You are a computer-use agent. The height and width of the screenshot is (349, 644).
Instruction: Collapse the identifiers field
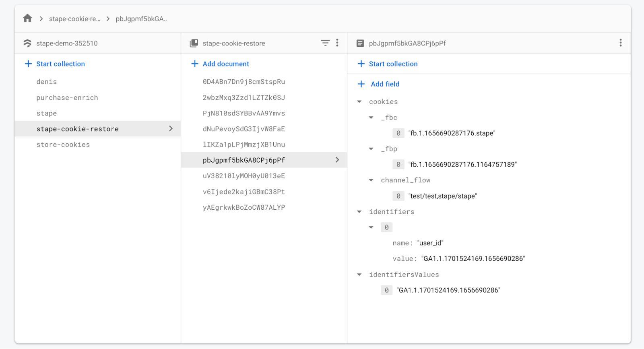tap(359, 212)
